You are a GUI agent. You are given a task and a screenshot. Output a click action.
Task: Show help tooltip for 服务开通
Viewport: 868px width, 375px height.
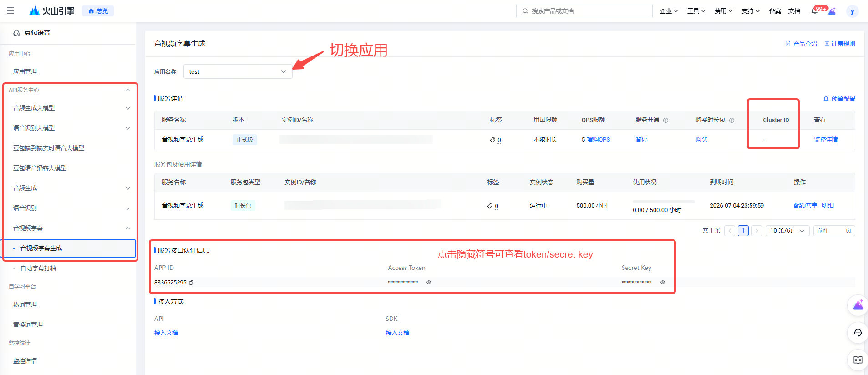(x=665, y=120)
